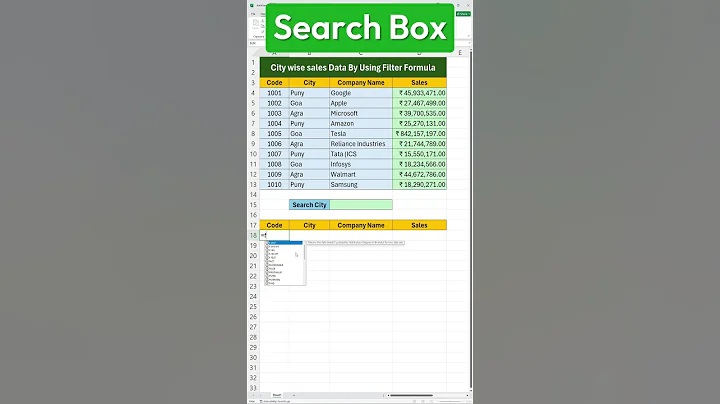Select sales value ₹45,933,471.00
Screen dimensions: 720x404
point(419,93)
